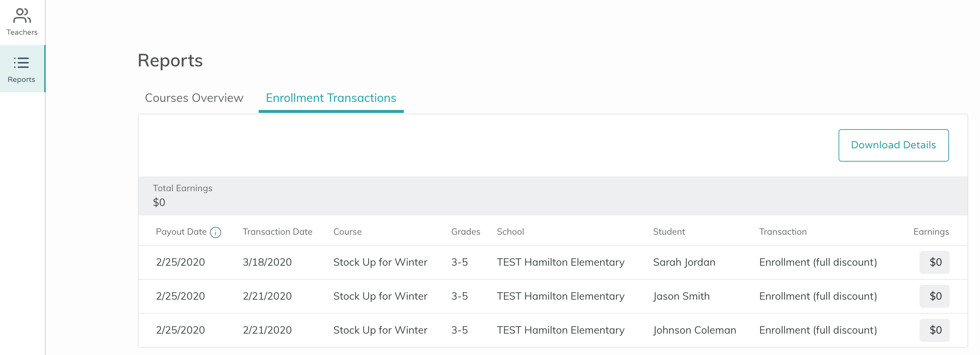The image size is (980, 355).
Task: Click the info icon beside Payout Date
Action: coord(216,233)
